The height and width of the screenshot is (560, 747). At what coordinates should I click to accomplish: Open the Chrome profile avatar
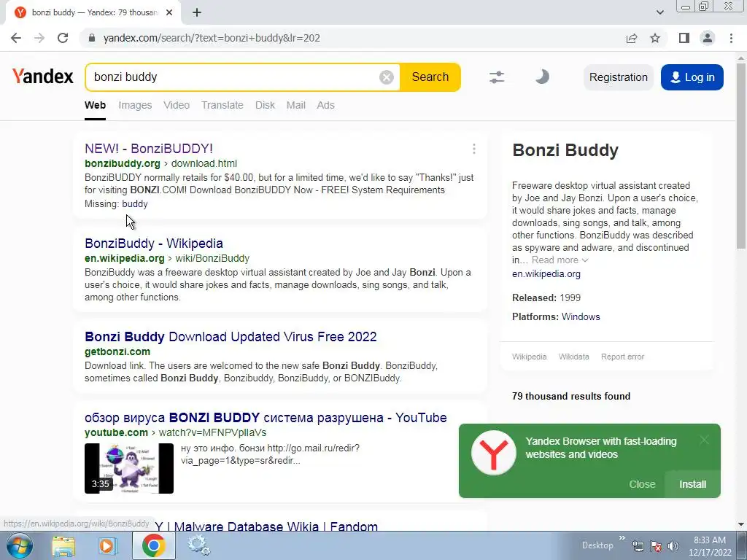tap(708, 38)
